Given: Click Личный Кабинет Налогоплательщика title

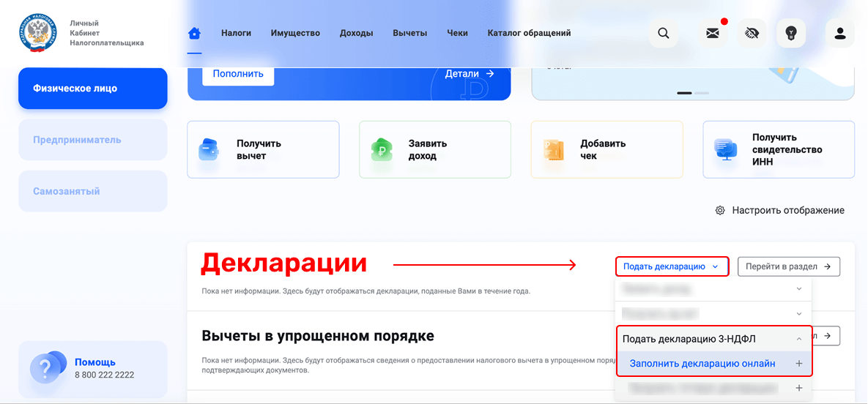Looking at the screenshot, I should click(107, 33).
